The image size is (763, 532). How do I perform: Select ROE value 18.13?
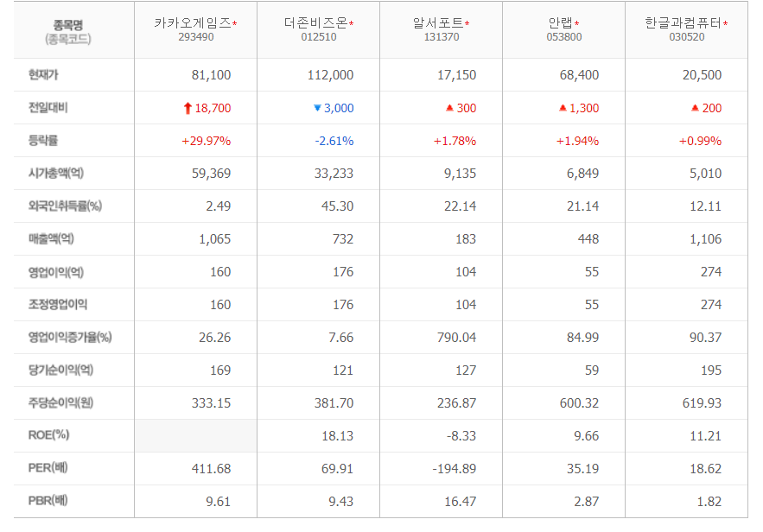337,436
